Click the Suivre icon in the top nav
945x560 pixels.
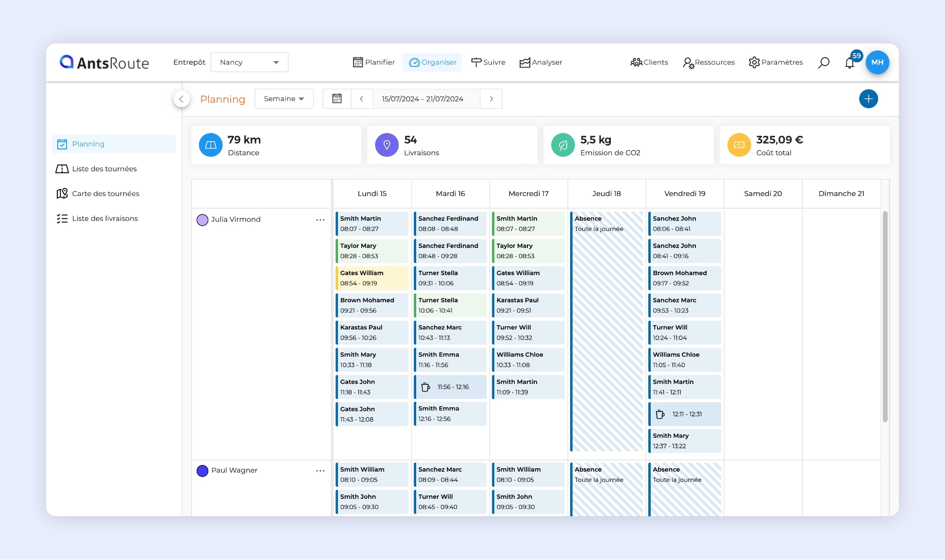click(475, 61)
